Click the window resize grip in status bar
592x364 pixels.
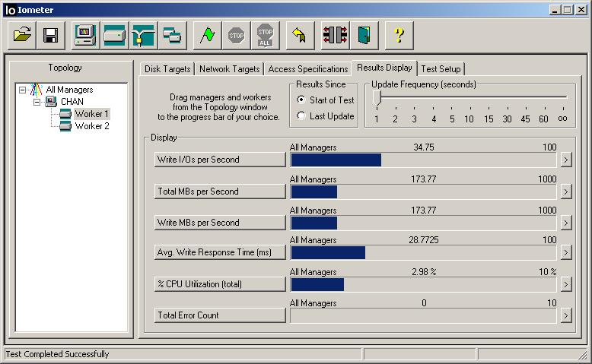tap(584, 355)
